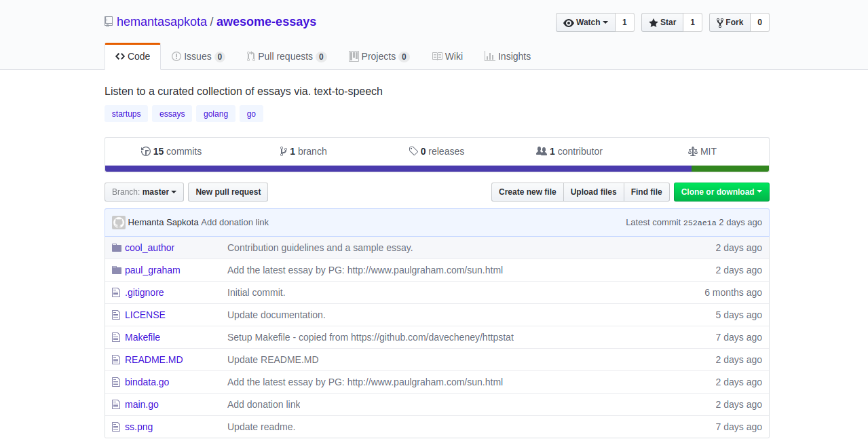Image resolution: width=868 pixels, height=439 pixels.
Task: Fork the repository using Fork button
Action: 730,22
